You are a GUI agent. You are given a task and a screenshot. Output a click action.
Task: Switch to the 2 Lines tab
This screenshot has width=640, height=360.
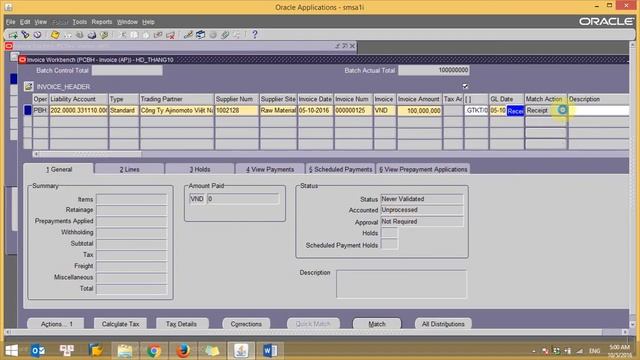pyautogui.click(x=129, y=169)
